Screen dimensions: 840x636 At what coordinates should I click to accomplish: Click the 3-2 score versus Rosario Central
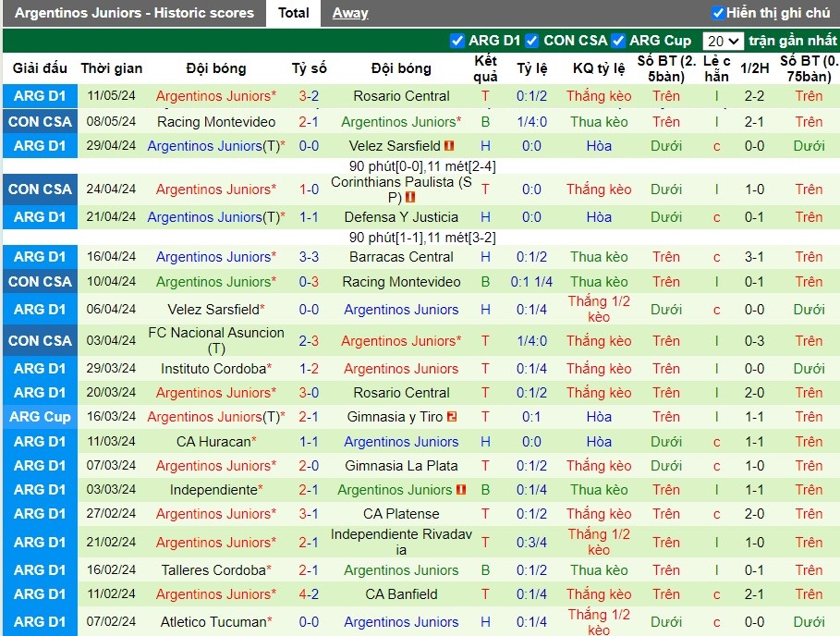(x=309, y=96)
